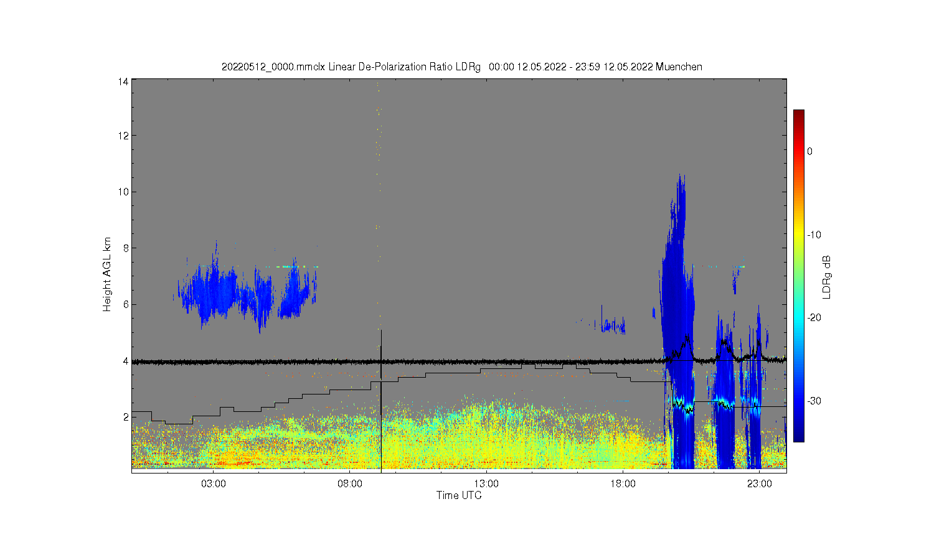
Task: Click the height tick label 6
Action: tap(126, 304)
